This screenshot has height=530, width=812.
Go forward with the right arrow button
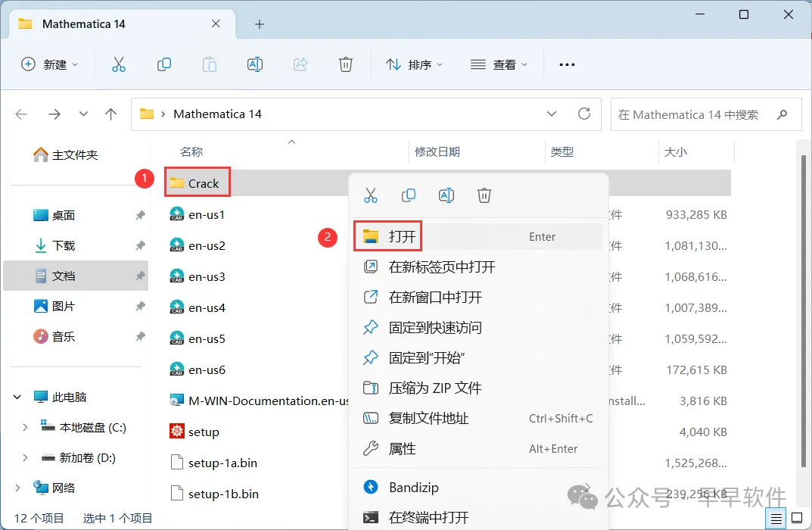54,114
